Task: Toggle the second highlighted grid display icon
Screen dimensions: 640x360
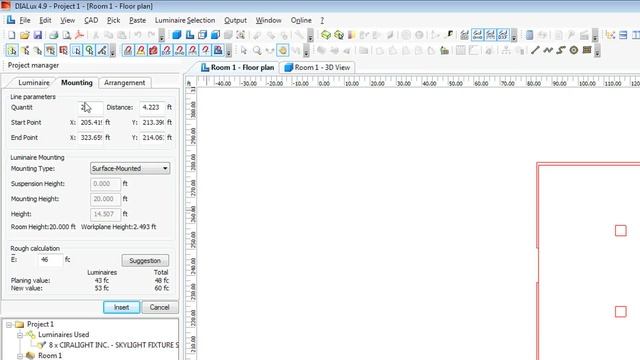Action: 490,35
